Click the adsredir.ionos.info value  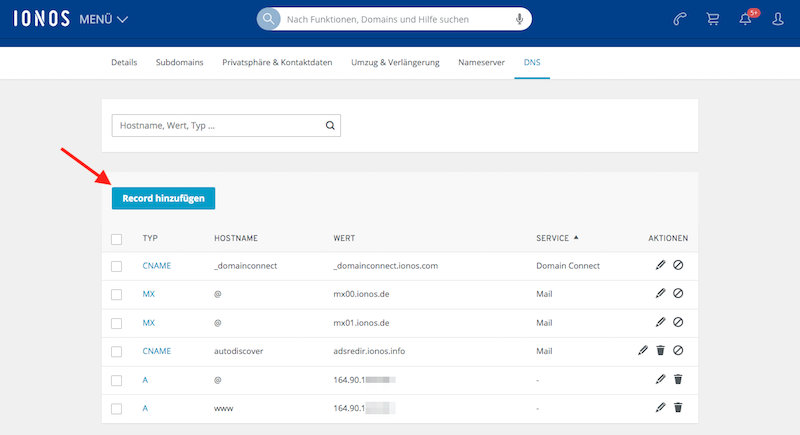pos(369,351)
